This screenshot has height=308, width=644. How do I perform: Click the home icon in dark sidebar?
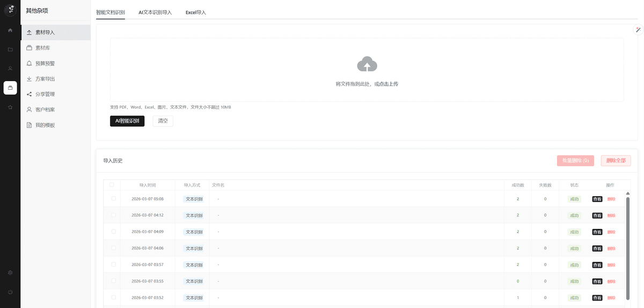coord(10,30)
